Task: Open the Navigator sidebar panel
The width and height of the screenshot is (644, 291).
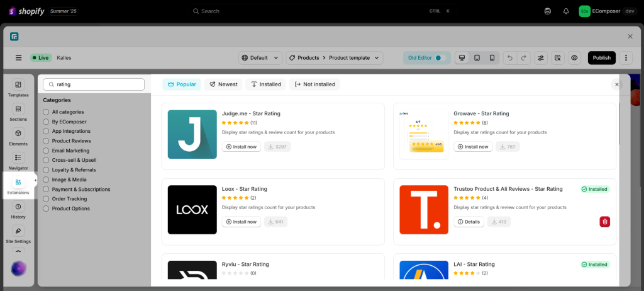Action: tap(18, 161)
